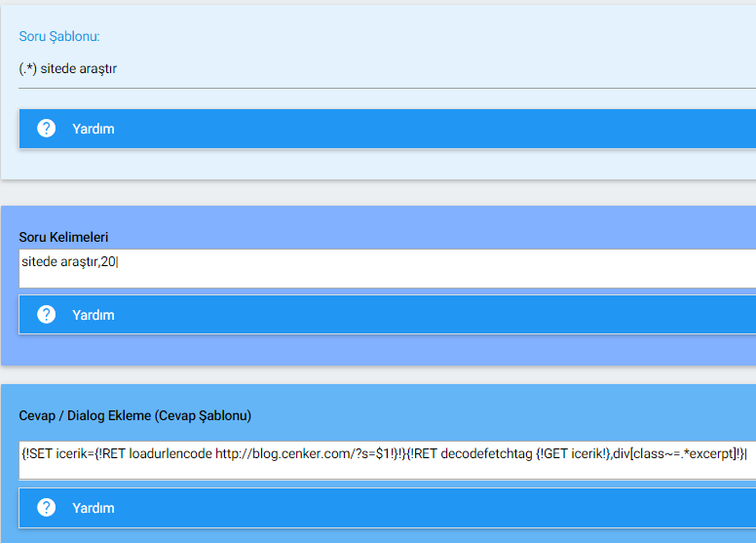Click the 'Soru Kelimeleri' heading label
756x543 pixels.
click(63, 237)
